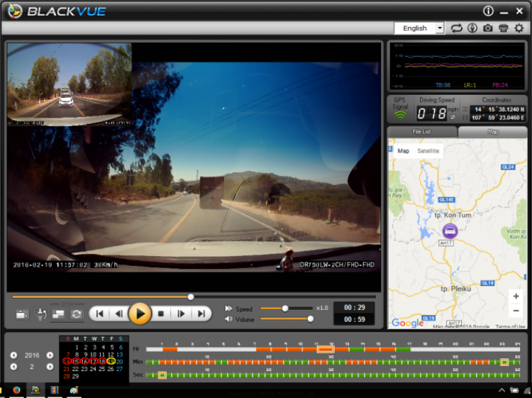Open the BlackVue taskbar icon
The height and width of the screenshot is (398, 532).
pos(35,390)
